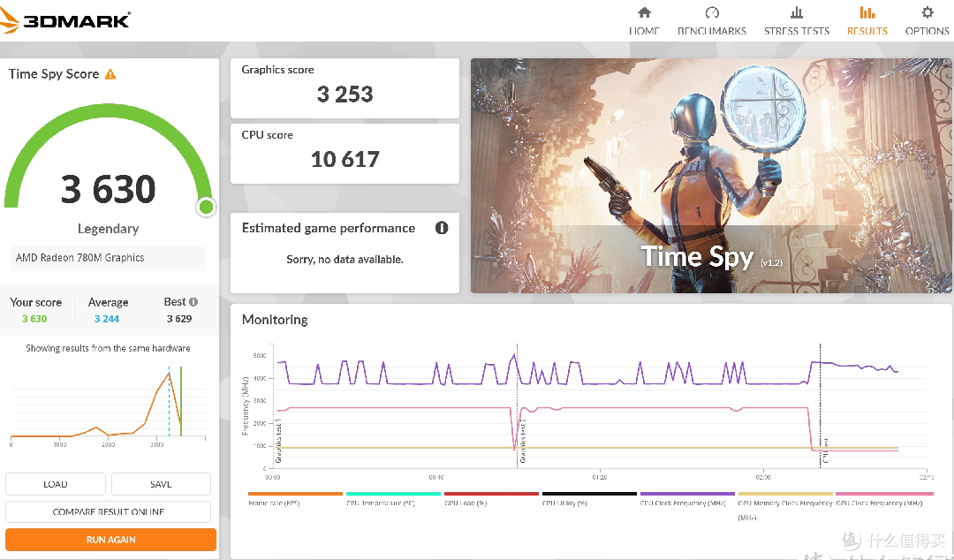The width and height of the screenshot is (954, 560).
Task: Click the green dot at gauge end
Action: pyautogui.click(x=206, y=207)
